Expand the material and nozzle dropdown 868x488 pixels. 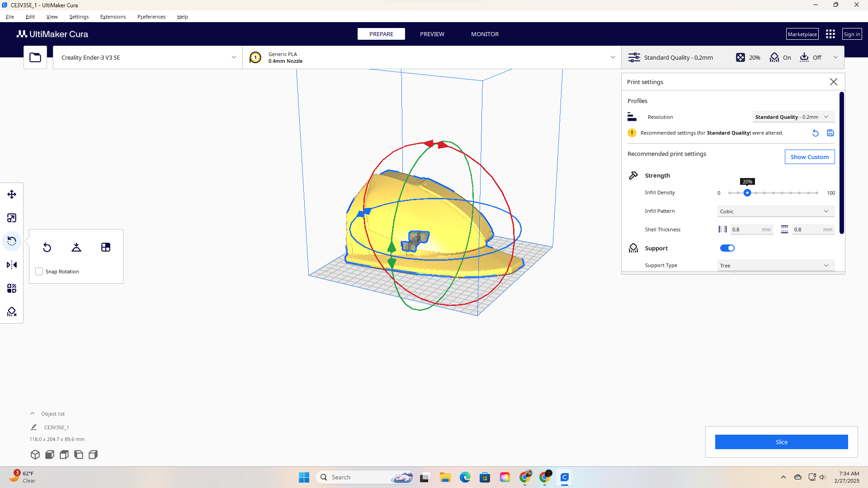click(432, 57)
